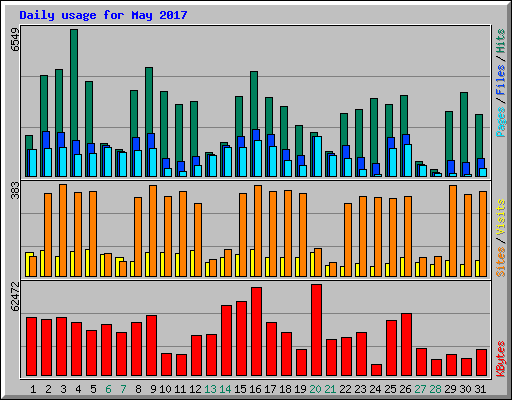This screenshot has height=400, width=512.
Task: Click the green day 13 weekend label
Action: point(210,389)
